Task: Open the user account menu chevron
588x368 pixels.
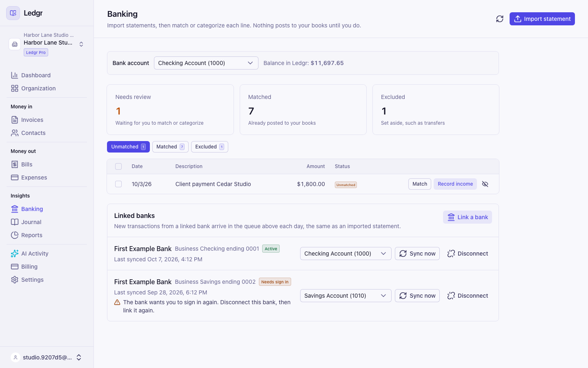Action: pyautogui.click(x=79, y=357)
